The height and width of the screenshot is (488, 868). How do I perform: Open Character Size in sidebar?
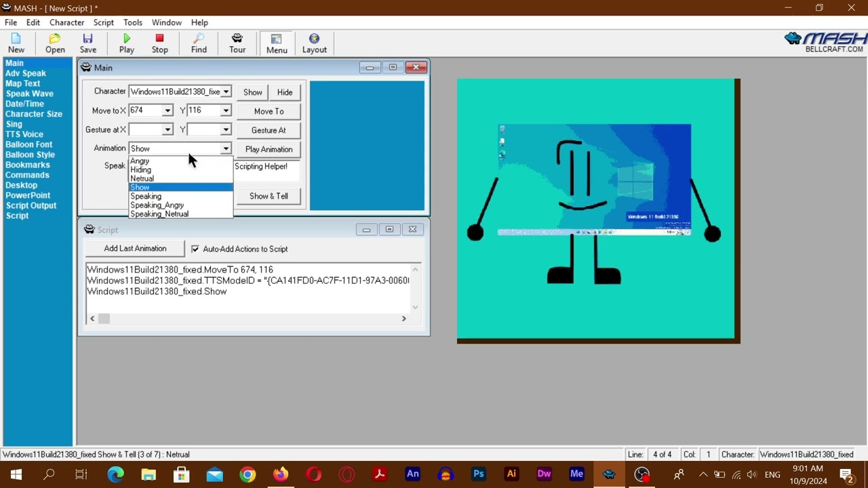34,114
